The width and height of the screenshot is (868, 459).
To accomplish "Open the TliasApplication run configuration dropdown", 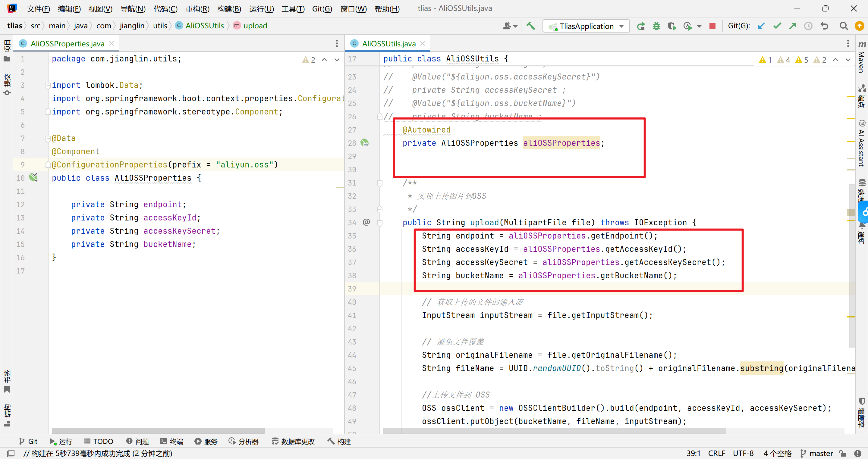I will (x=586, y=26).
